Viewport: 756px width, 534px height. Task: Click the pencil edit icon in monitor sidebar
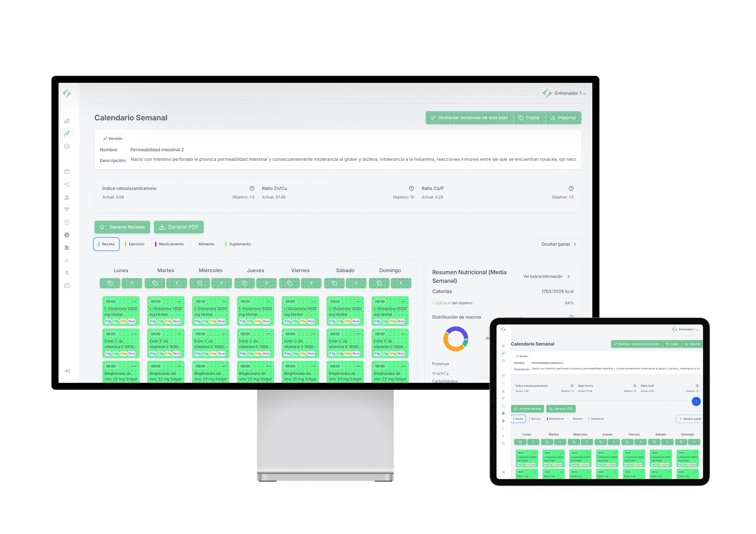pyautogui.click(x=67, y=121)
